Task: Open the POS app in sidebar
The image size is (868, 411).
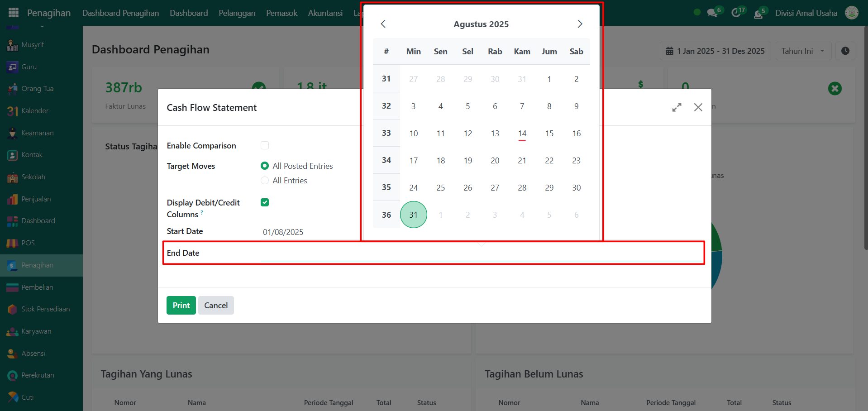Action: click(28, 243)
